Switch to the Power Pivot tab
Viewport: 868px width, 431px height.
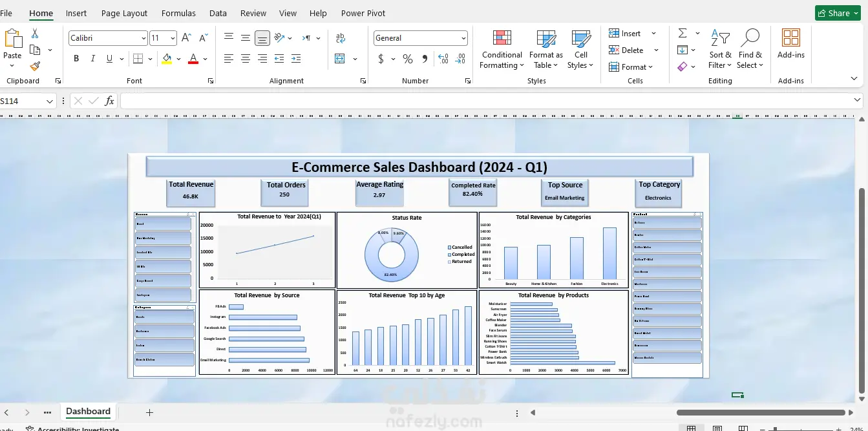362,13
